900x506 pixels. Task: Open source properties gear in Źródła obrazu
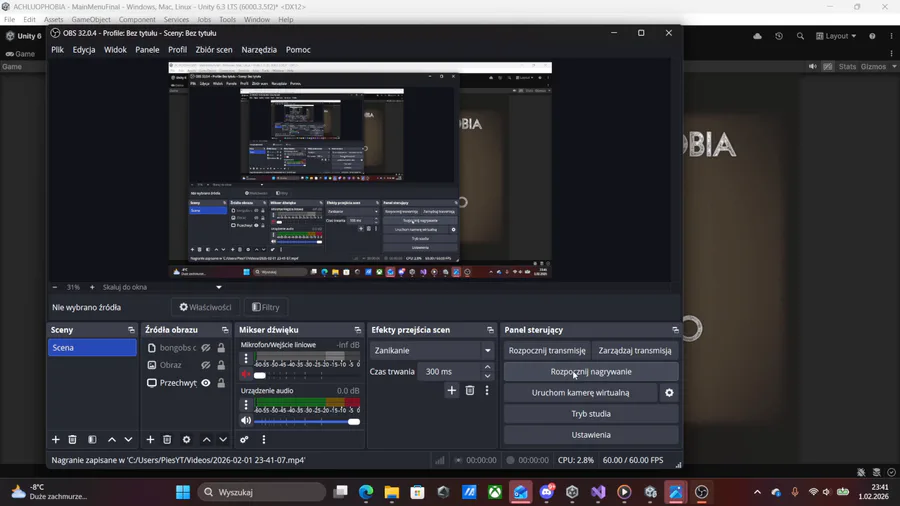click(187, 439)
